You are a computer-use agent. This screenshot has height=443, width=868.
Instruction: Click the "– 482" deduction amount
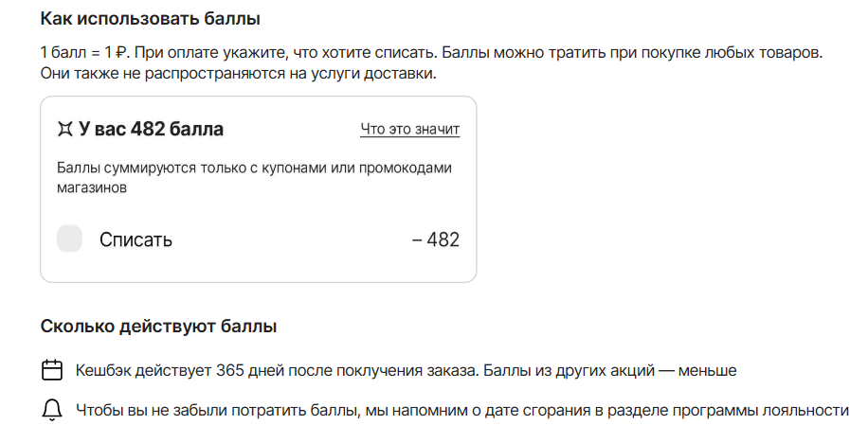click(x=436, y=239)
